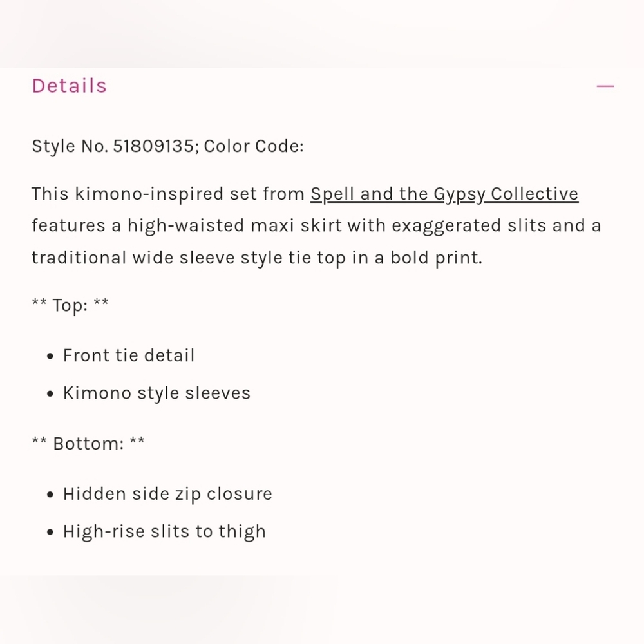Click the Color Code label
644x644 pixels.
pos(254,146)
